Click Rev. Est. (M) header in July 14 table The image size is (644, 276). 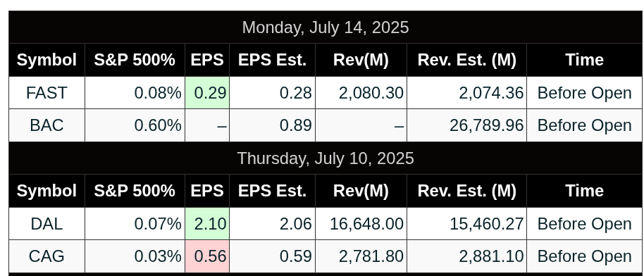(x=466, y=60)
